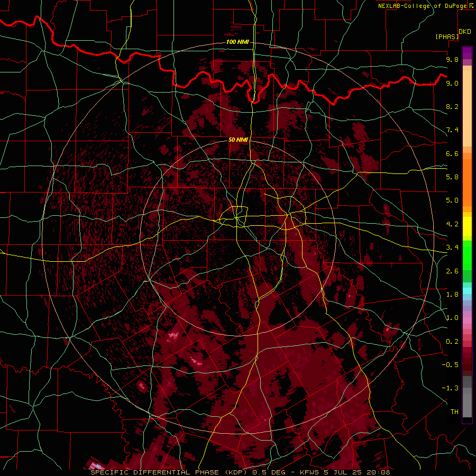The width and height of the screenshot is (476, 476).
Task: Click the 1.8 scale label
Action: tap(452, 295)
